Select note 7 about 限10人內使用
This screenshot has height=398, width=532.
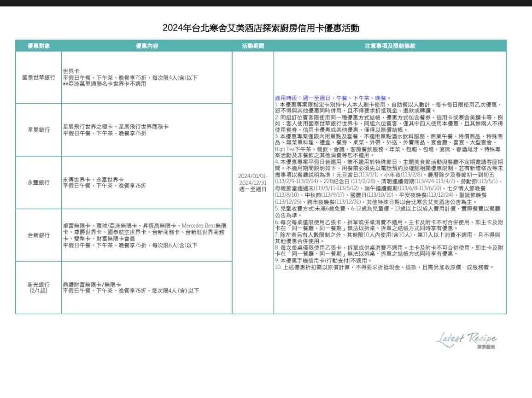(387, 238)
